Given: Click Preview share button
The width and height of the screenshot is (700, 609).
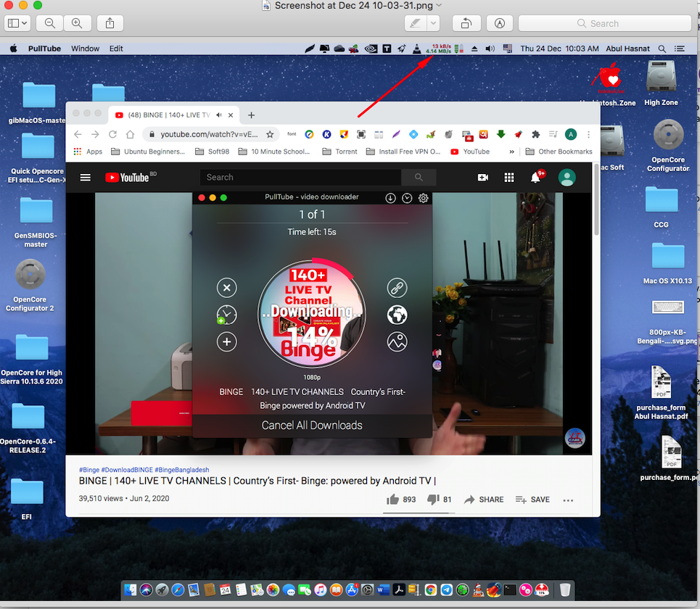Looking at the screenshot, I should coord(110,23).
